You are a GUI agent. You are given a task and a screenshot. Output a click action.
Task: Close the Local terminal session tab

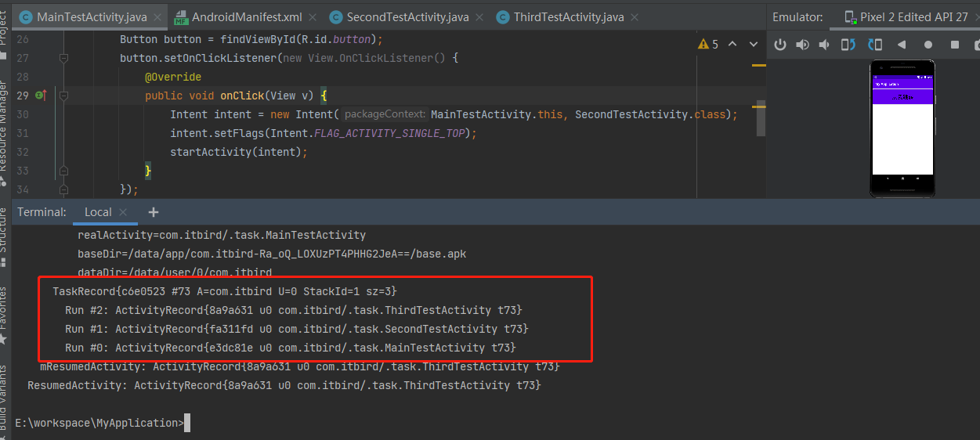[x=124, y=212]
